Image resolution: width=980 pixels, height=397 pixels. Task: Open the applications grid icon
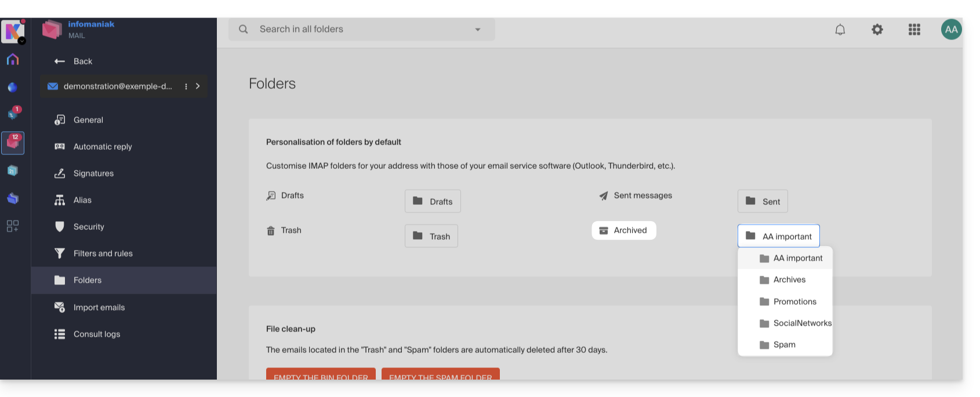point(914,30)
